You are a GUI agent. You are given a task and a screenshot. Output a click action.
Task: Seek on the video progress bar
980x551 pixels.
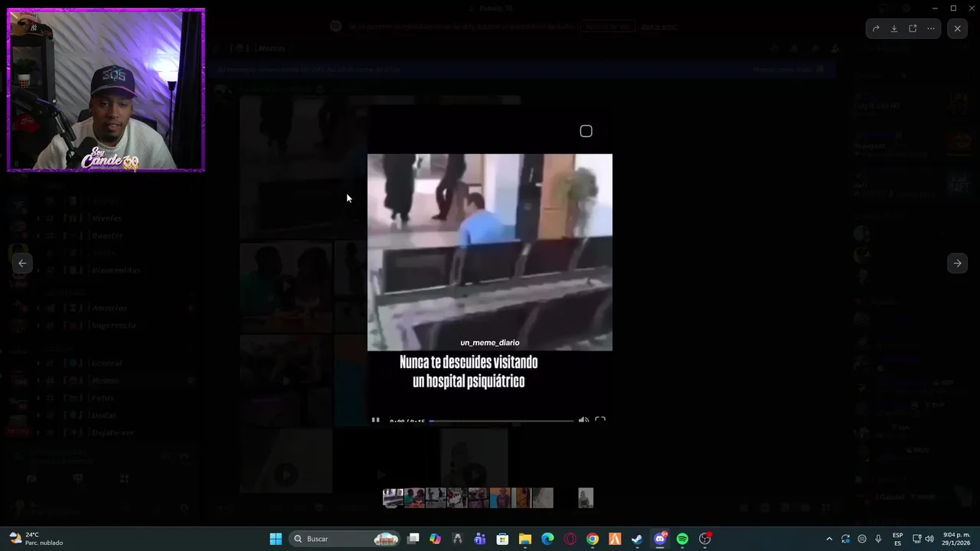[501, 420]
